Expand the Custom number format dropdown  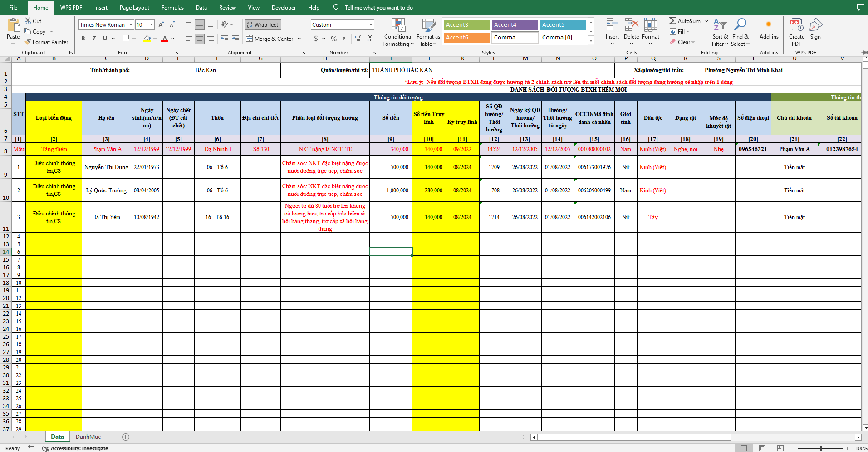(371, 25)
